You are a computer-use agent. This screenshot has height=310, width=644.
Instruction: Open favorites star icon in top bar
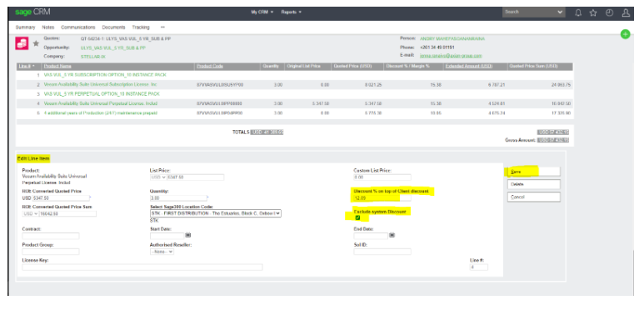pyautogui.click(x=593, y=12)
